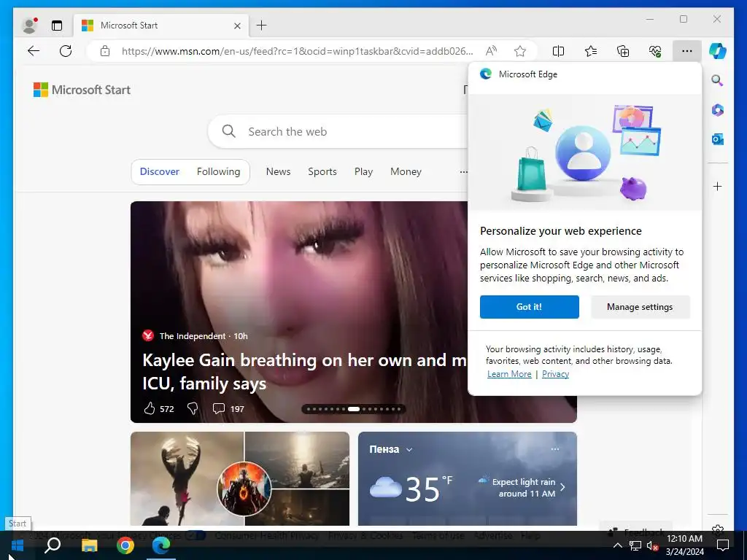This screenshot has width=747, height=560.
Task: Open Edge profile icon
Action: [x=29, y=26]
